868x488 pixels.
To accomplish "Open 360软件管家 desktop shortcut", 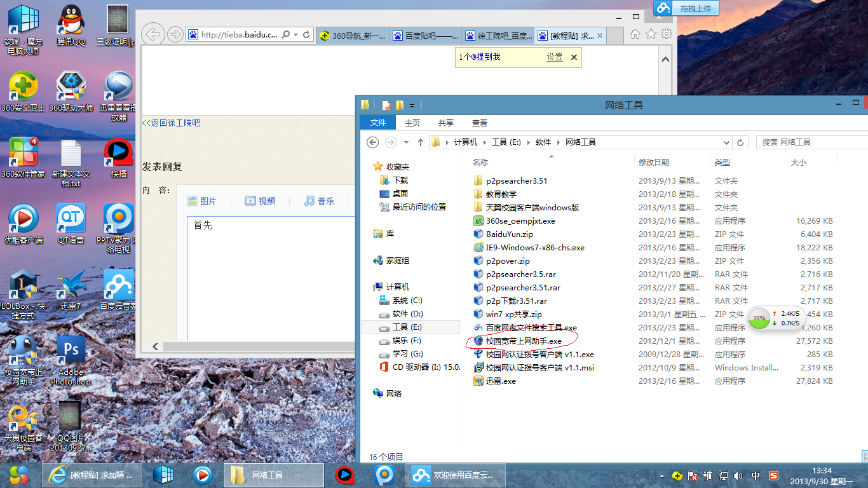I will tap(23, 158).
